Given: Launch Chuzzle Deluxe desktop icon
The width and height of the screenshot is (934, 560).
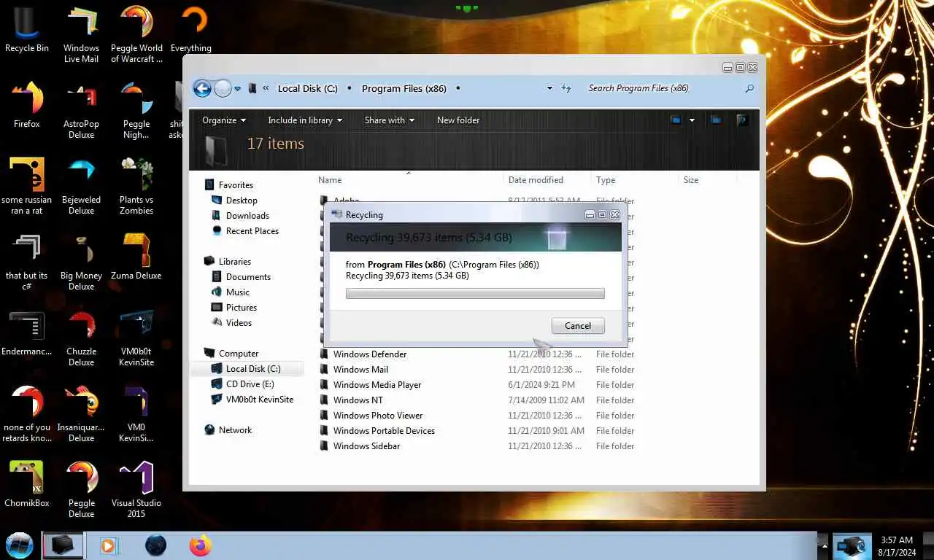Looking at the screenshot, I should pos(81,338).
